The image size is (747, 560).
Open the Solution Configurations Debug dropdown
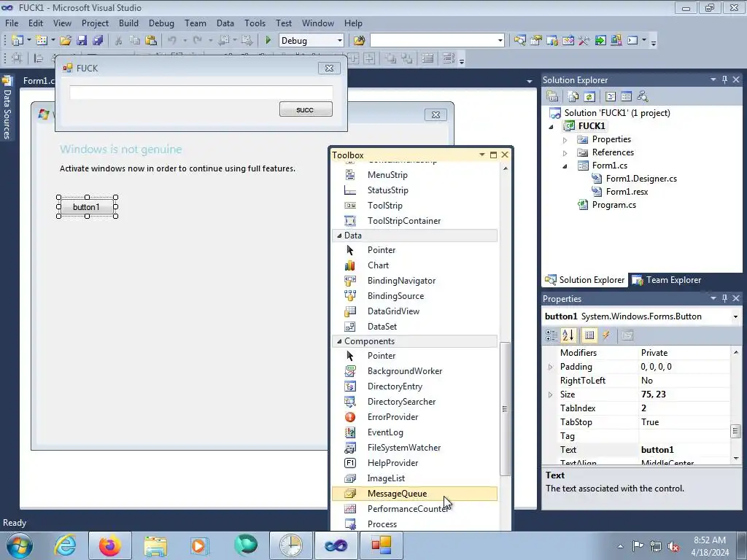340,41
